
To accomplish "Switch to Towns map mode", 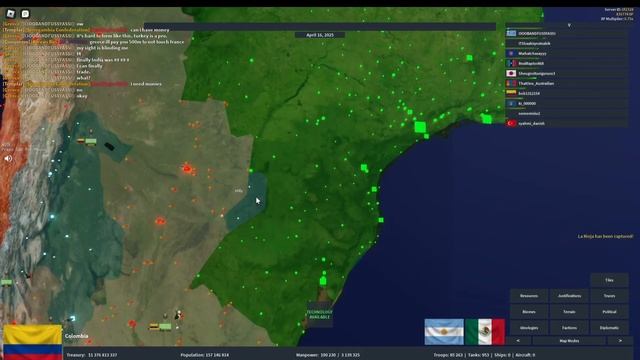I will click(609, 296).
